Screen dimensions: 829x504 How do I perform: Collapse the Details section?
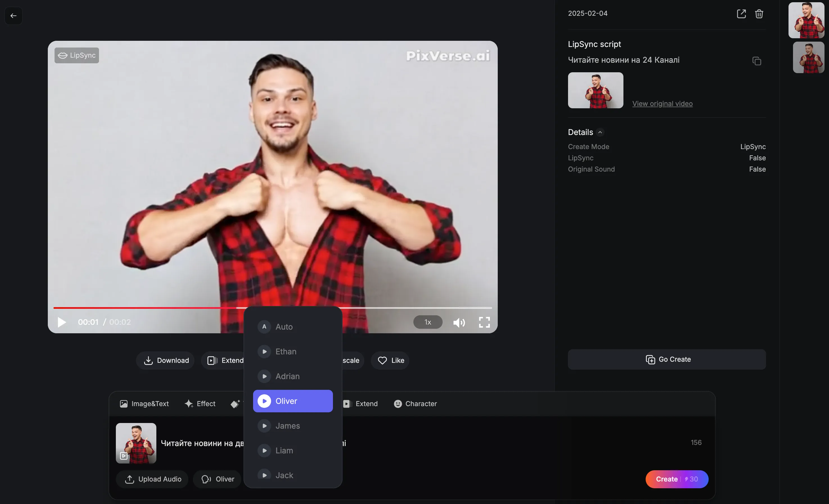point(600,132)
